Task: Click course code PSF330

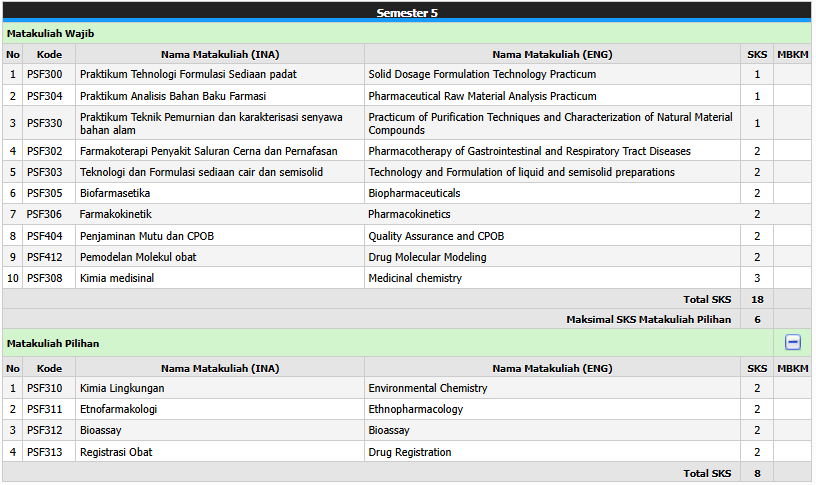Action: (44, 123)
